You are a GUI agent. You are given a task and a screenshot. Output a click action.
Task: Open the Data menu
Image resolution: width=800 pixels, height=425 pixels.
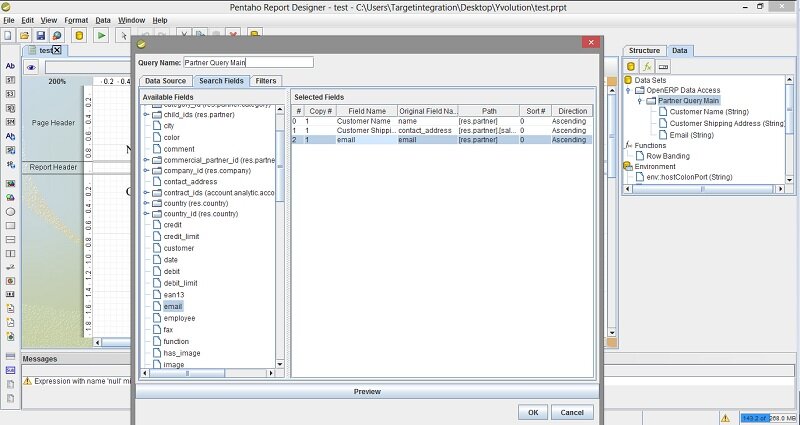coord(103,20)
